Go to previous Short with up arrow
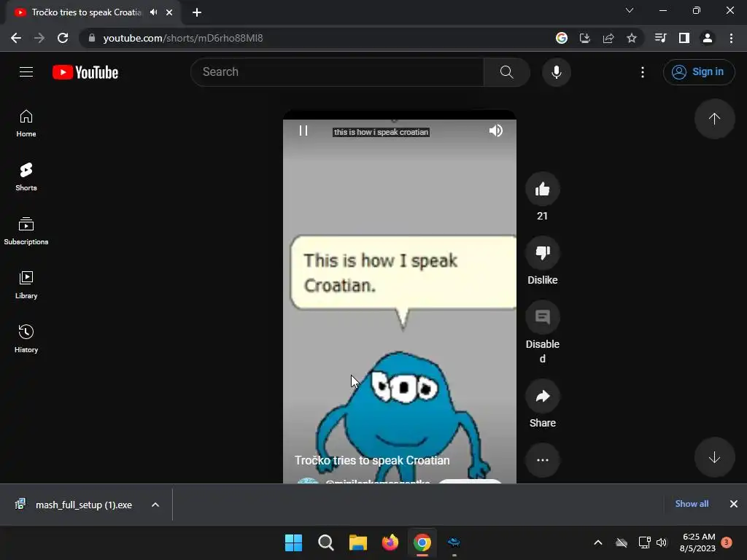 (x=714, y=119)
